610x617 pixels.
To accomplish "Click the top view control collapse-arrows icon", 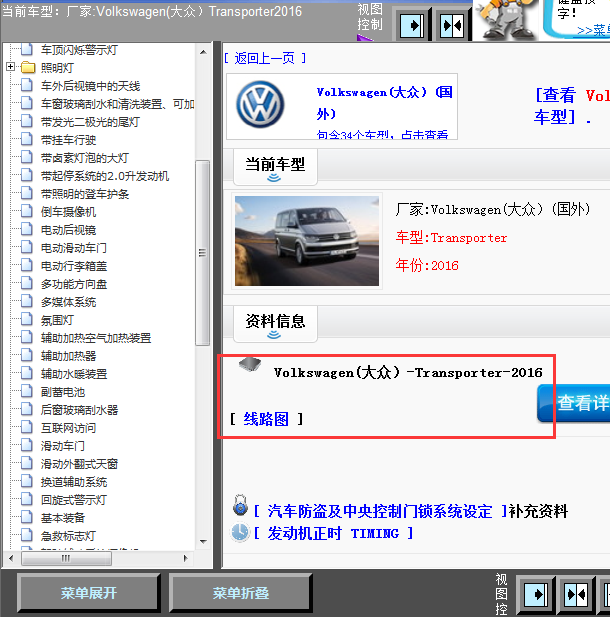I will (452, 26).
